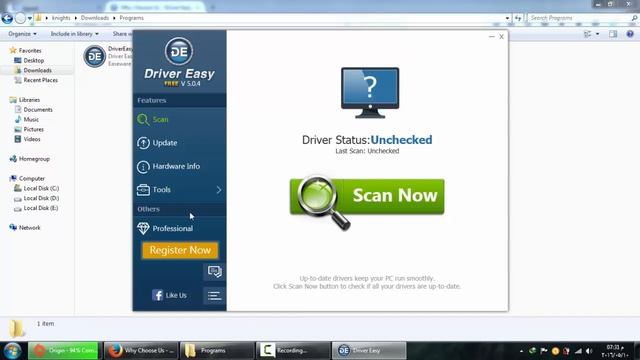This screenshot has width=640, height=360.
Task: Click the Programs breadcrumb in address bar
Action: (131, 18)
